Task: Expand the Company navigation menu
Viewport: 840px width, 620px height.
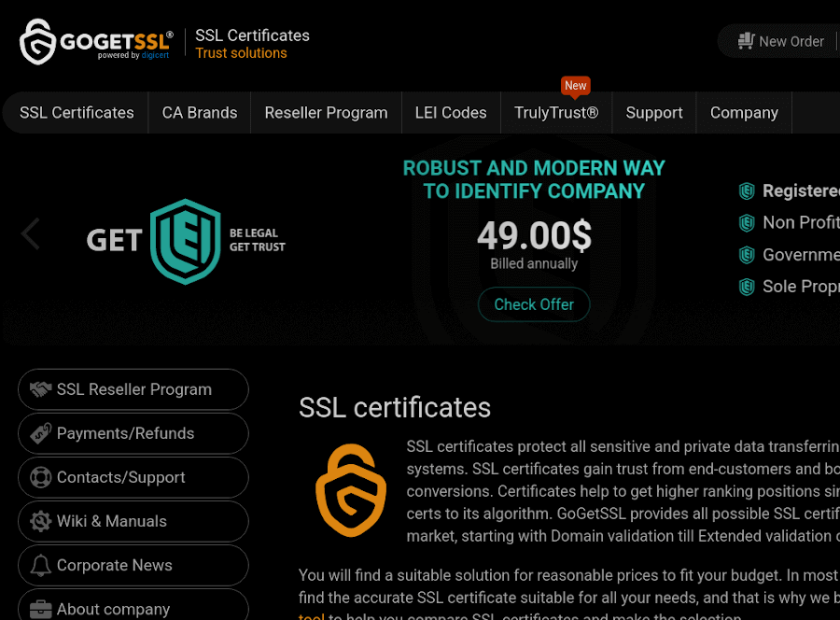Action: pyautogui.click(x=744, y=113)
